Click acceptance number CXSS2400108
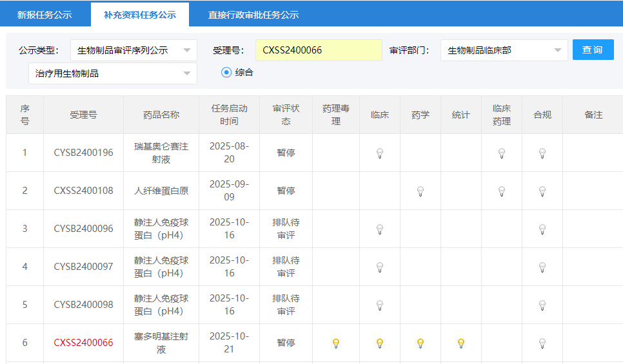Screen dimensions: 623x364 (83, 191)
